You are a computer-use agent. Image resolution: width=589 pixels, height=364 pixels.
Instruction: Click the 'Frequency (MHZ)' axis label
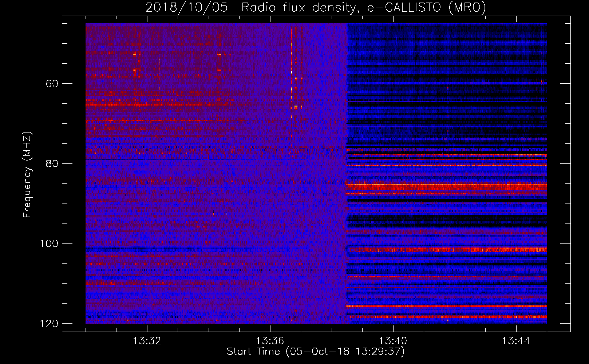(x=27, y=175)
